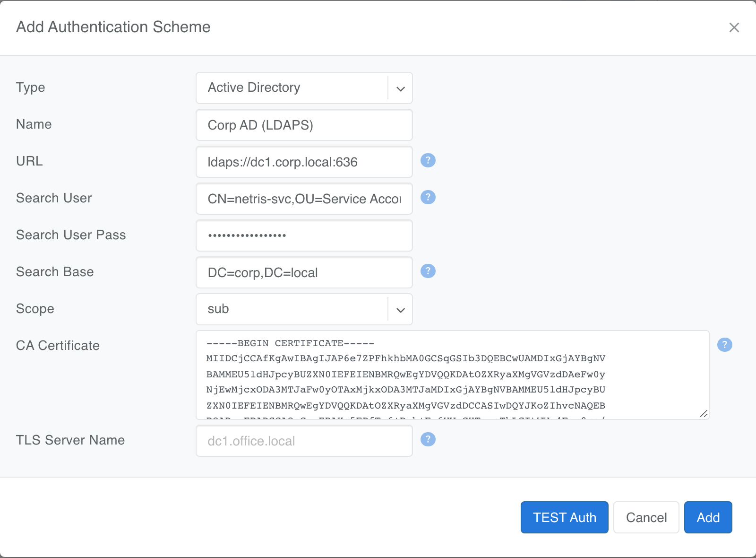
Task: Cancel the authentication scheme dialog
Action: click(x=646, y=517)
